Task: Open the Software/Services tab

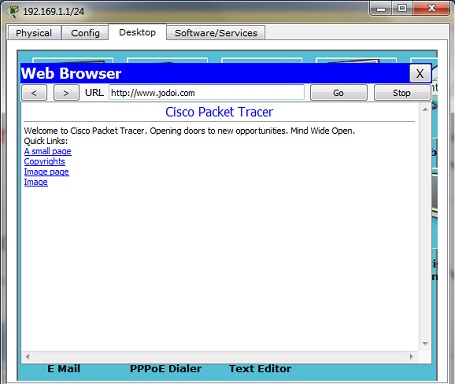Action: coord(216,33)
